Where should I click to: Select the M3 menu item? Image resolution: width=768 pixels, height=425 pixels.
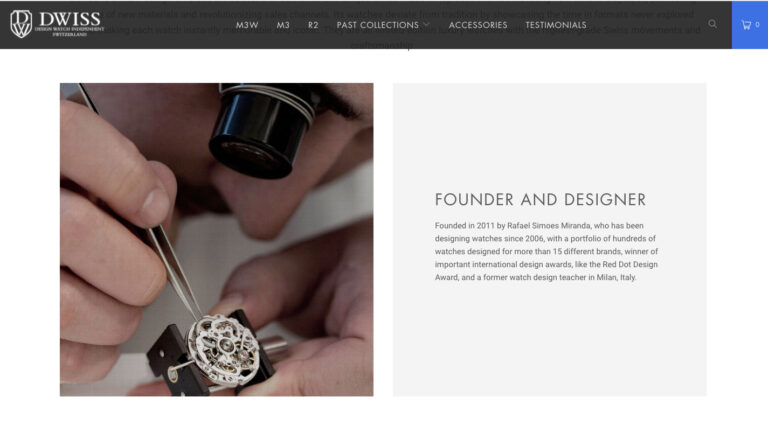pyautogui.click(x=283, y=25)
